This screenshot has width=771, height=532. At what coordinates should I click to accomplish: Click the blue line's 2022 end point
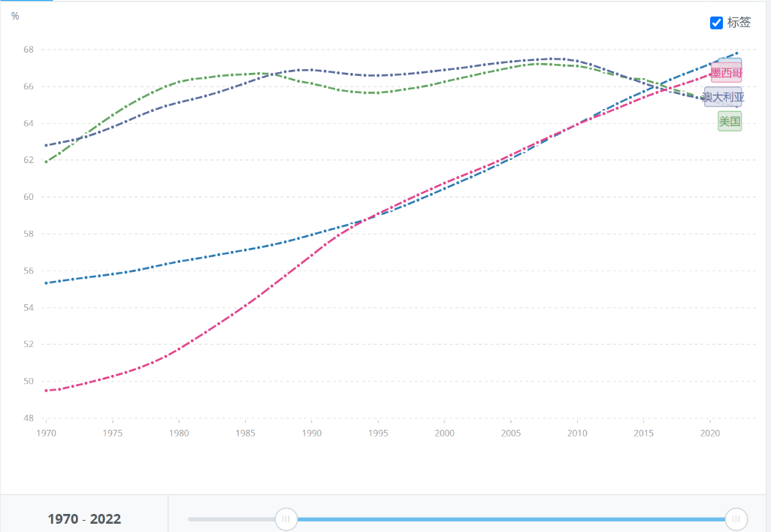736,53
